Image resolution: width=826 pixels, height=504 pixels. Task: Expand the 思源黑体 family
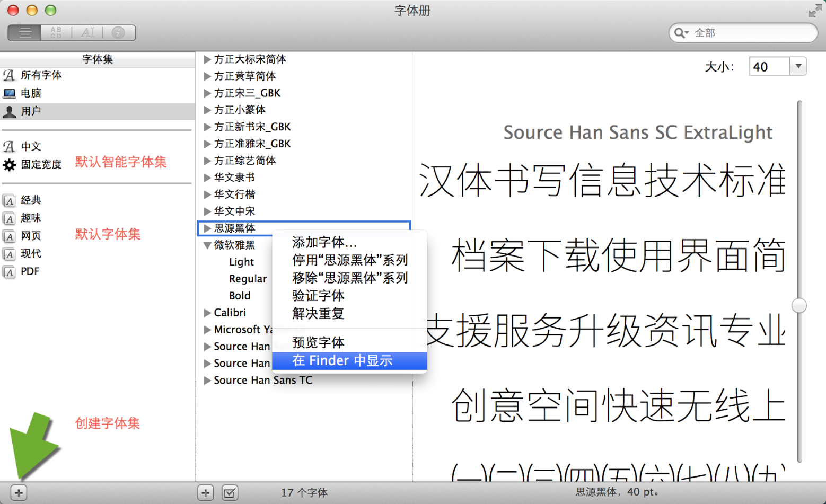tap(207, 228)
